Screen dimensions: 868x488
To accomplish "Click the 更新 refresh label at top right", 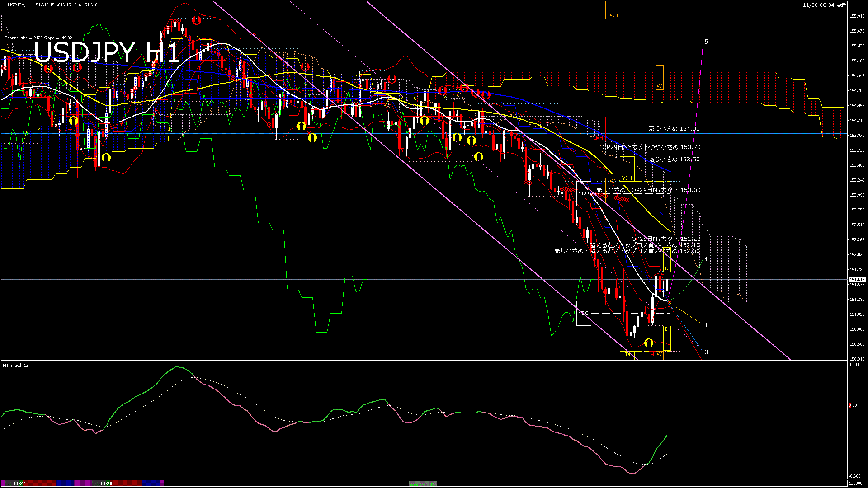I will [x=841, y=5].
